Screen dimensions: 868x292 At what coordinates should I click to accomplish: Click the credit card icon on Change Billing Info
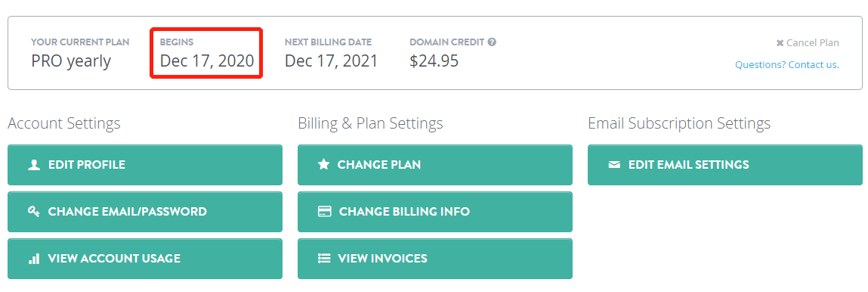324,212
